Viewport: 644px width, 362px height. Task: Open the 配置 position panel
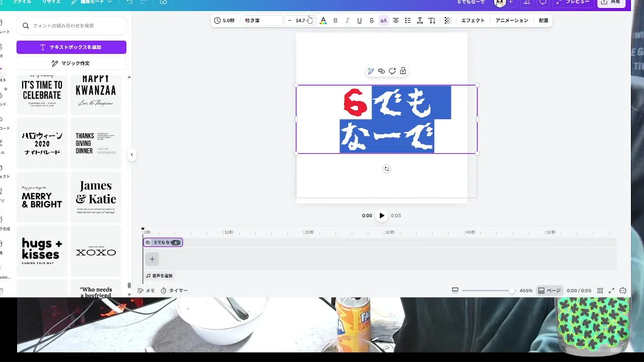click(543, 21)
